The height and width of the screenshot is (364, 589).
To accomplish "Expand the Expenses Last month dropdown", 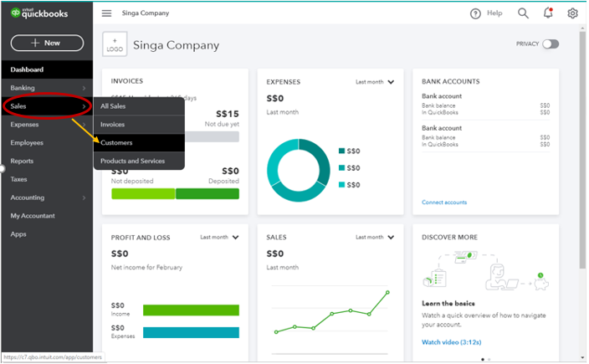I will coord(375,82).
